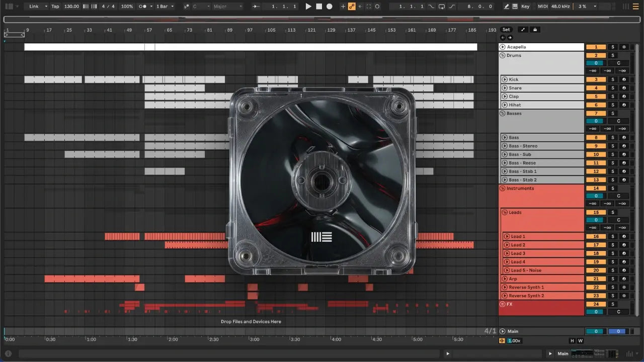
Task: Toggle the Lock Envelopes padlock icon
Action: pos(535,30)
